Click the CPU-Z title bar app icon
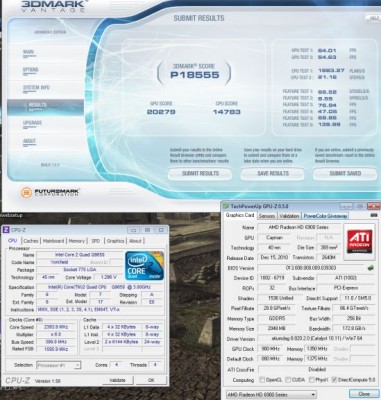This screenshot has width=381, height=400. tap(6, 230)
